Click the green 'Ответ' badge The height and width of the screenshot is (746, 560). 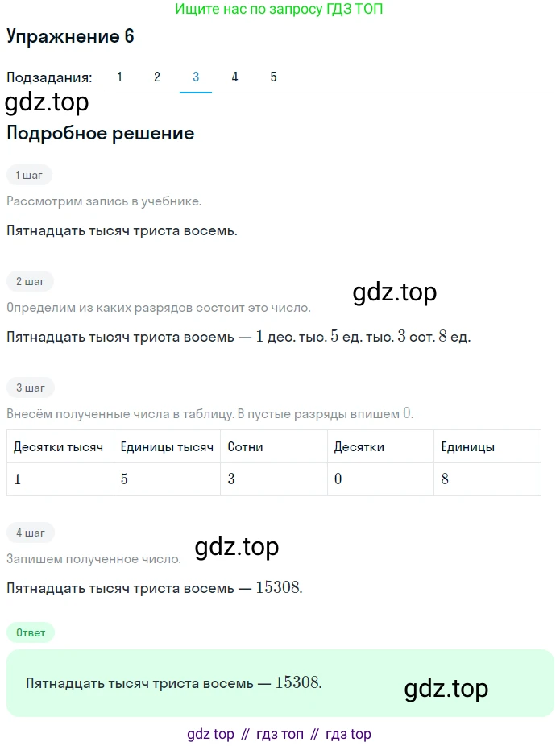(31, 632)
